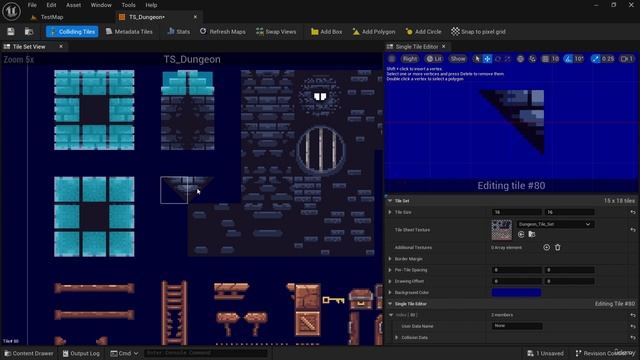The width and height of the screenshot is (640, 360).
Task: Open the Background Color blue swatch
Action: pos(516,293)
